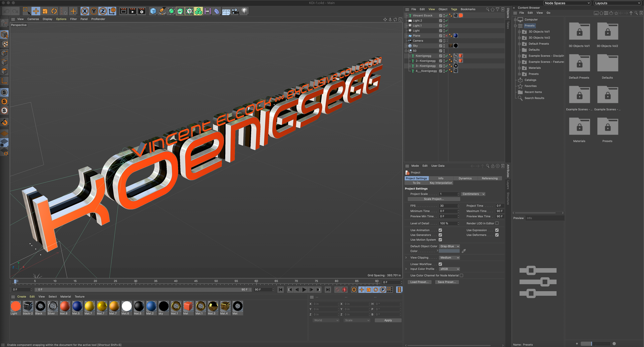Uncheck Use Motion System checkbox
Viewport: 644px width, 347px height.
[440, 239]
